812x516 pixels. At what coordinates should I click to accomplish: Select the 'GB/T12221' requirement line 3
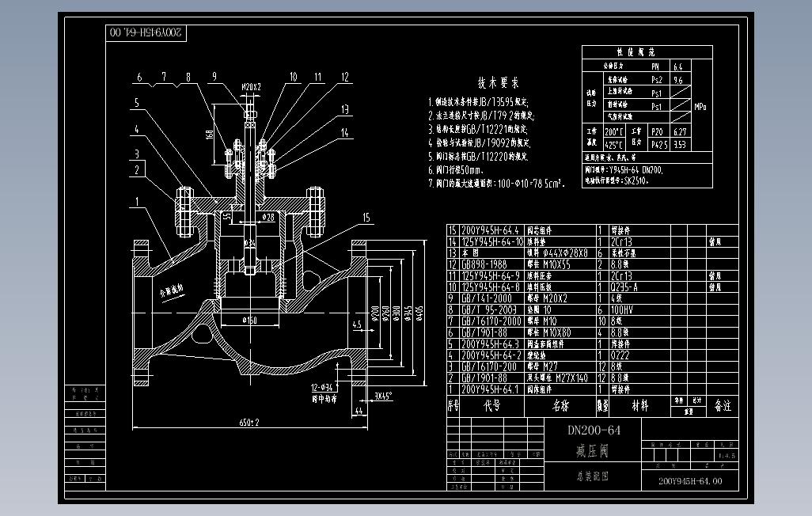(478, 129)
